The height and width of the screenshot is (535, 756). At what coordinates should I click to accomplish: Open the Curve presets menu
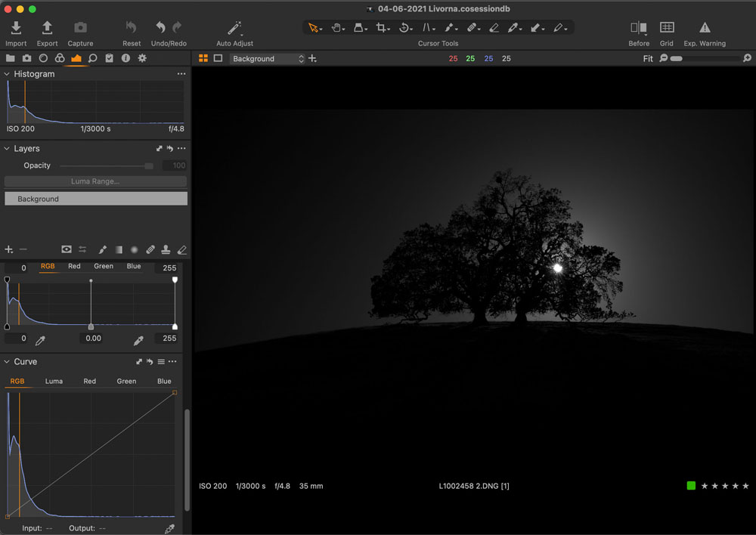click(161, 361)
